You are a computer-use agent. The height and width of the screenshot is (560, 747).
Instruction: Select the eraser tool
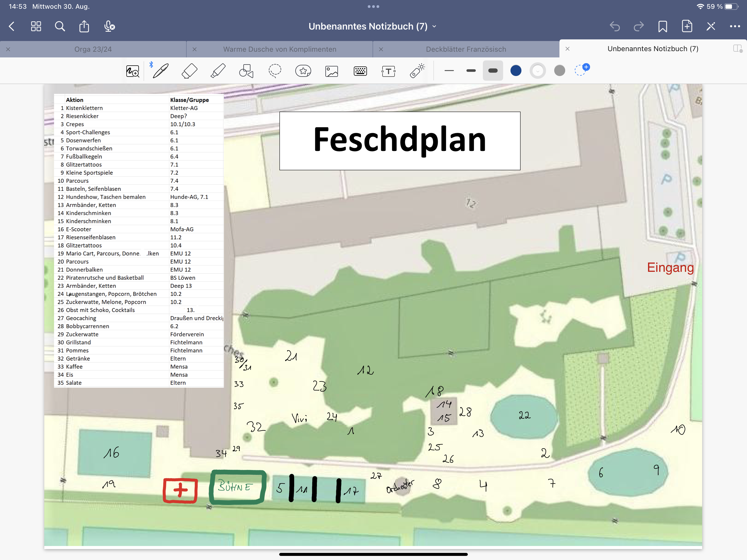pos(189,71)
